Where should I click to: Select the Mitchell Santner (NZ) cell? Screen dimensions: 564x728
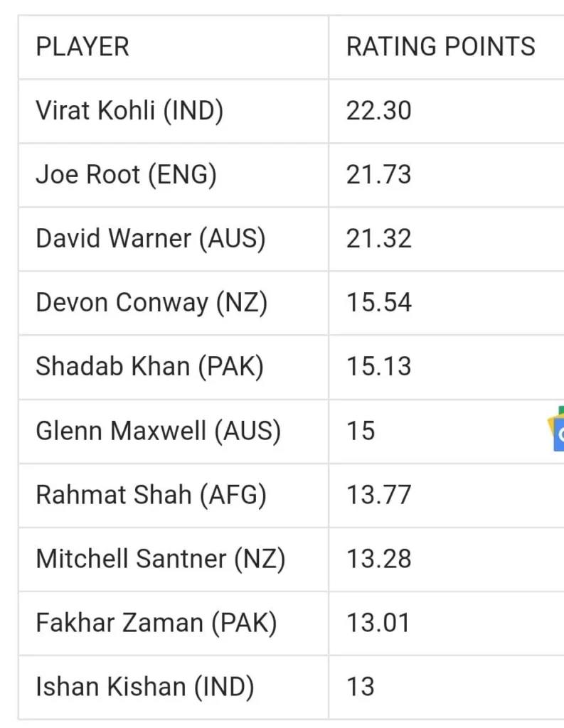click(x=160, y=559)
